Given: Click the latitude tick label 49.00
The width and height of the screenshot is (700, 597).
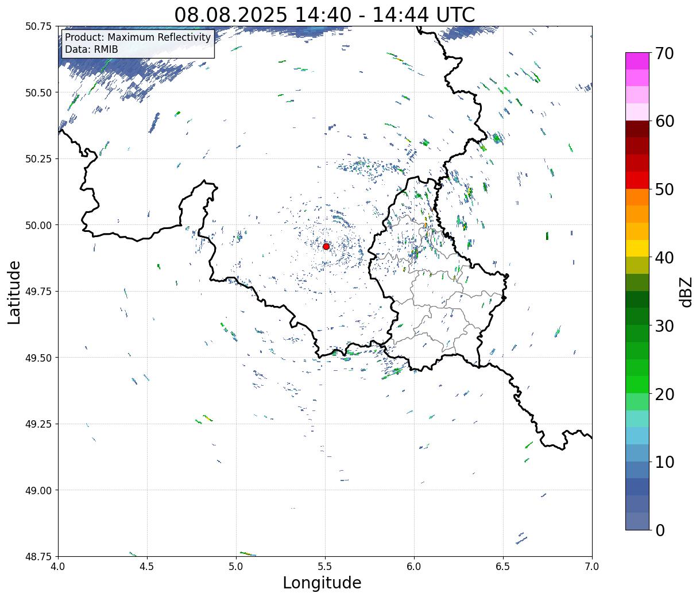Looking at the screenshot, I should click(x=38, y=490).
